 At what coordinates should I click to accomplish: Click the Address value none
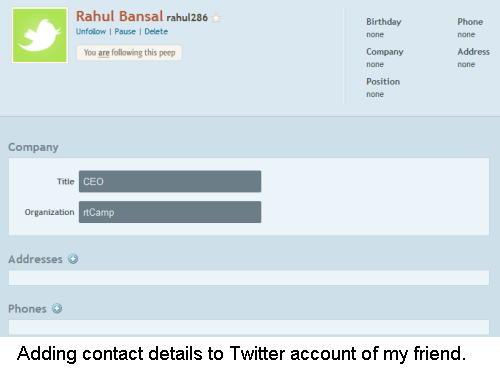coord(466,64)
